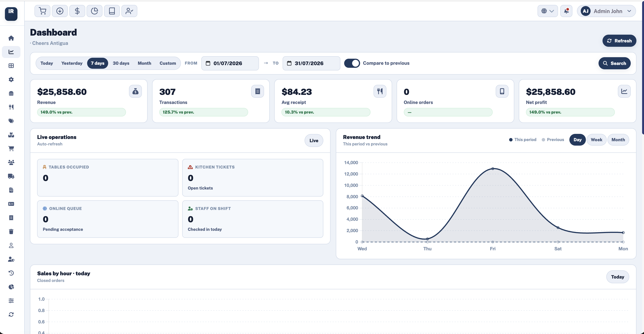Toggle Compare to previous switch
Screen dimensions: 644x334
click(352, 63)
